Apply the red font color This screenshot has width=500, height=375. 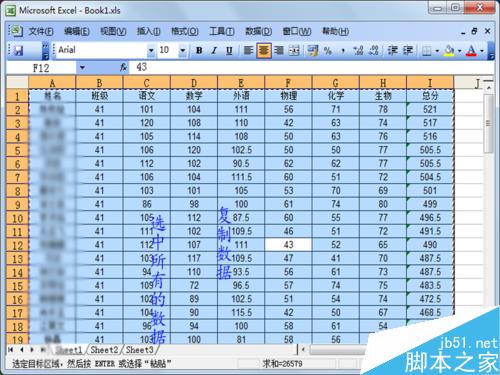coord(471,51)
